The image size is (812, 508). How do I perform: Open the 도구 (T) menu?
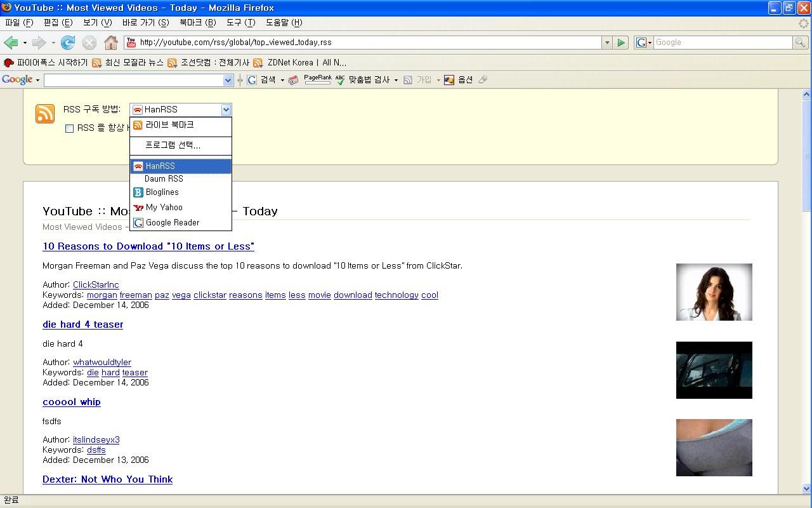pos(240,22)
